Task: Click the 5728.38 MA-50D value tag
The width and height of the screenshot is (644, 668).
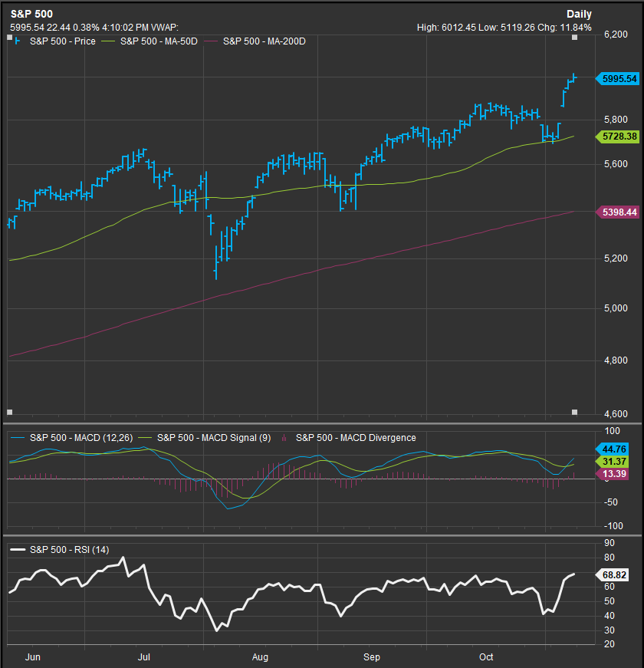Action: pos(617,137)
